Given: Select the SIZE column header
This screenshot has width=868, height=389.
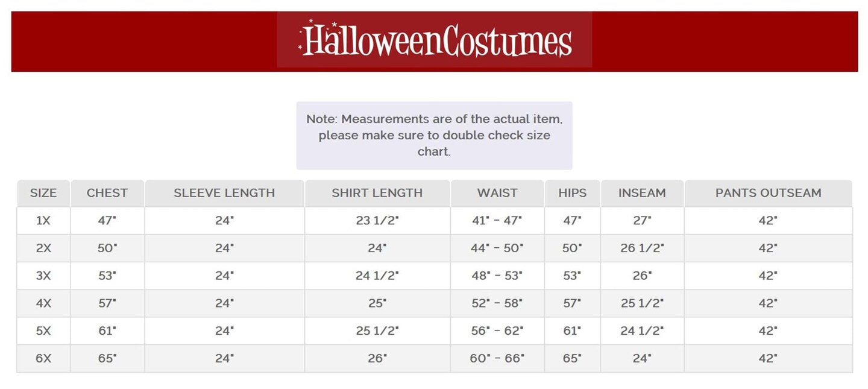Looking at the screenshot, I should pos(43,193).
